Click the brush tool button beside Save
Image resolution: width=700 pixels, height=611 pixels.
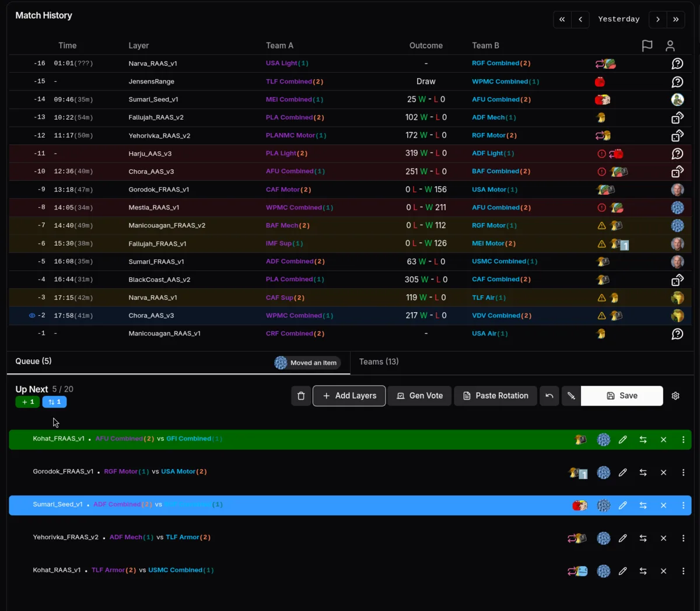click(571, 396)
